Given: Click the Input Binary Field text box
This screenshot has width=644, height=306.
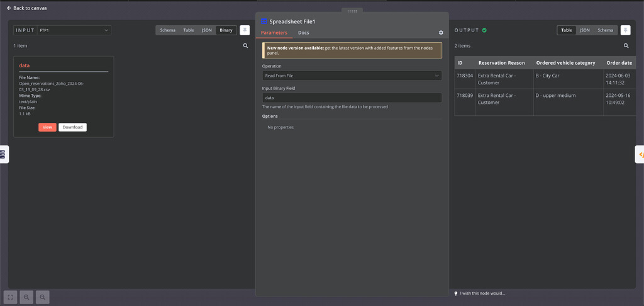Looking at the screenshot, I should pos(352,98).
